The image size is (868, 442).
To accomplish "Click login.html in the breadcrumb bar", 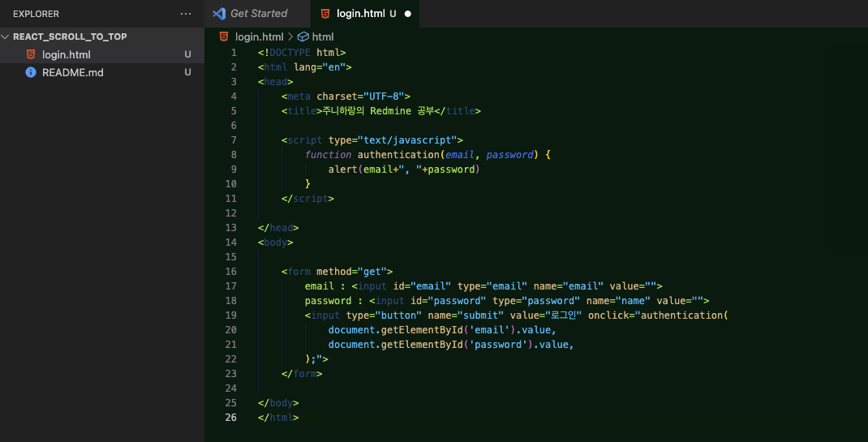I will click(259, 37).
